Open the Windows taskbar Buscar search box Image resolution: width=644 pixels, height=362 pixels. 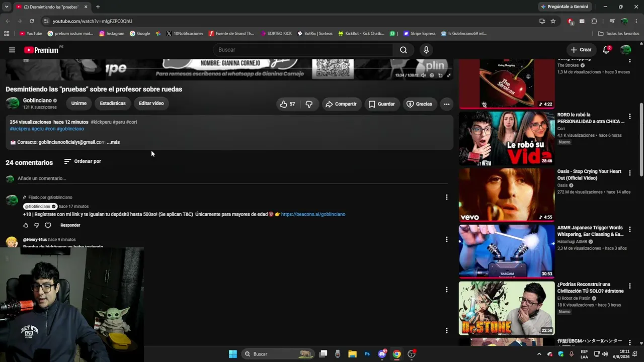click(278, 354)
